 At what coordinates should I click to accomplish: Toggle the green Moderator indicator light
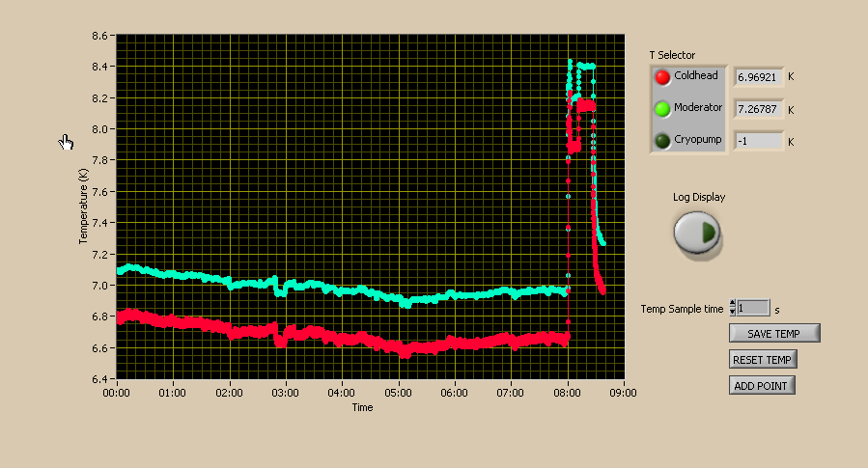[x=662, y=109]
